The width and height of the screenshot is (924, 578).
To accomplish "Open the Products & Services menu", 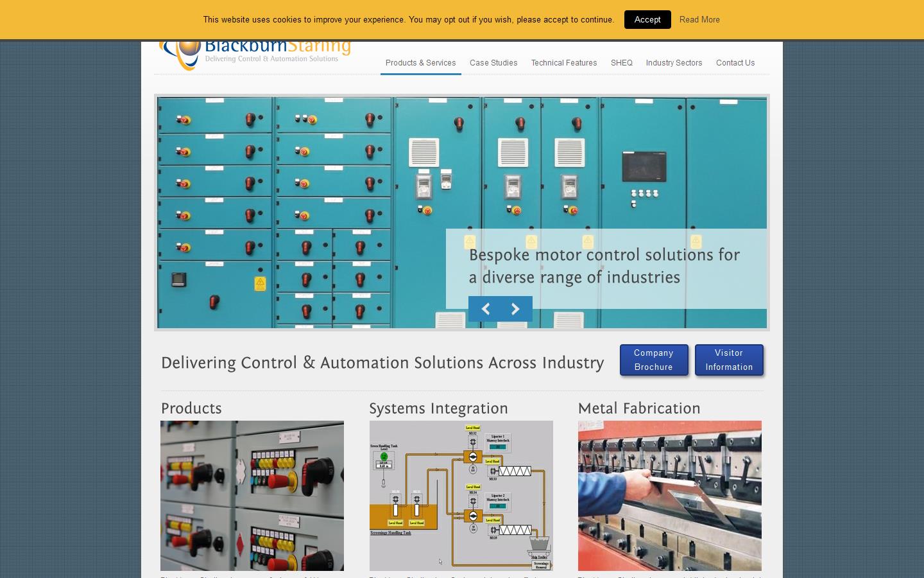I will (x=420, y=63).
